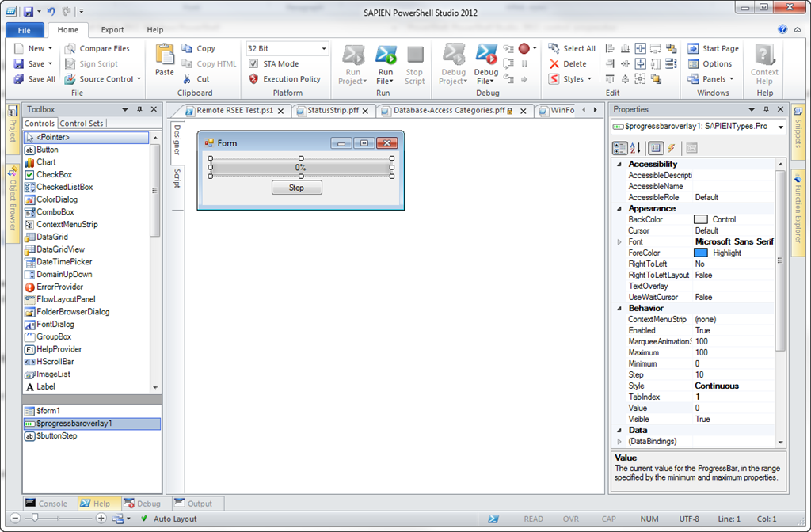Select $buttonStep in the control list
The height and width of the screenshot is (532, 811).
pyautogui.click(x=92, y=436)
